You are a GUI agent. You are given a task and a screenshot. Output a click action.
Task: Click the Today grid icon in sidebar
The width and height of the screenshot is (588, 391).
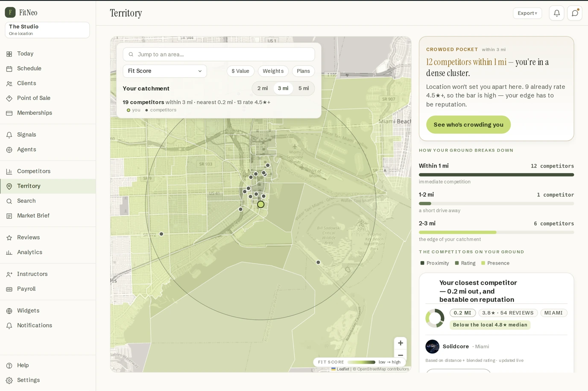(9, 54)
